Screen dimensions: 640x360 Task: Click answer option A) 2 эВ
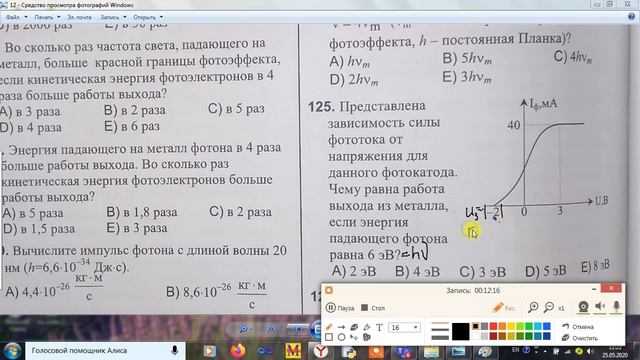point(354,271)
